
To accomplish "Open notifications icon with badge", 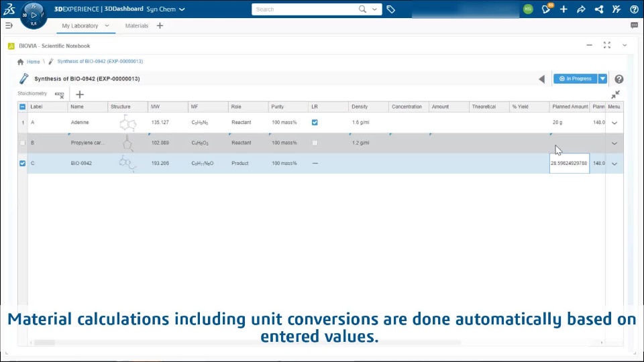I will pyautogui.click(x=547, y=9).
